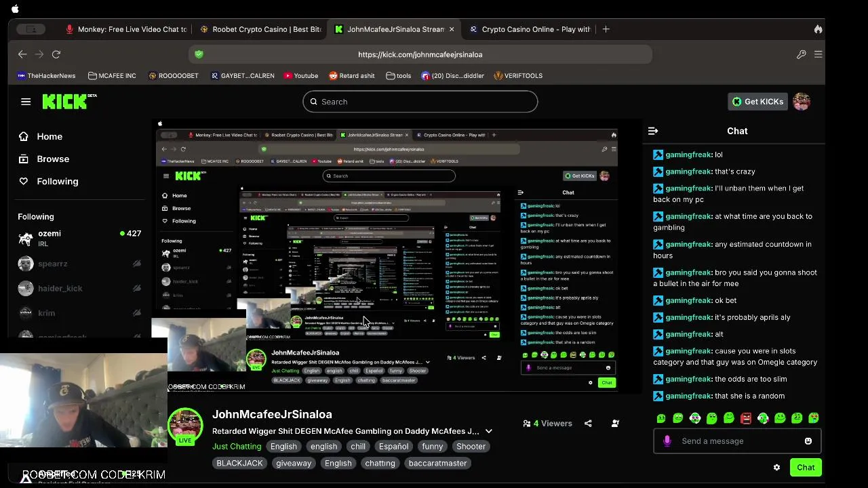
Task: Open the Youtube bookmark
Action: coord(301,76)
